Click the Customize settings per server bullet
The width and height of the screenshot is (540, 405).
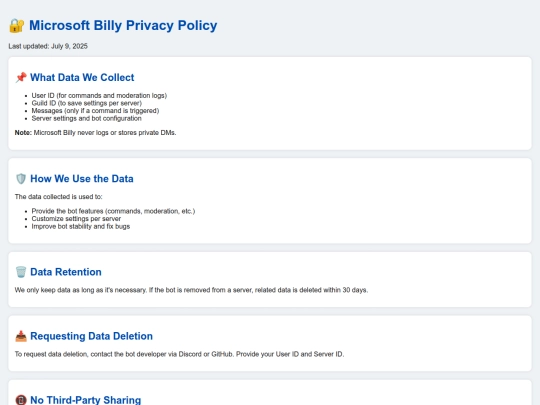click(x=76, y=219)
